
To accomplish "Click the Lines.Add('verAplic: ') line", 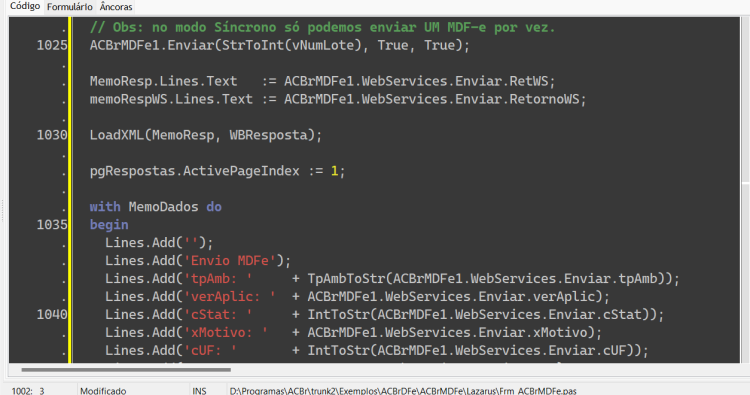I will pyautogui.click(x=357, y=296).
